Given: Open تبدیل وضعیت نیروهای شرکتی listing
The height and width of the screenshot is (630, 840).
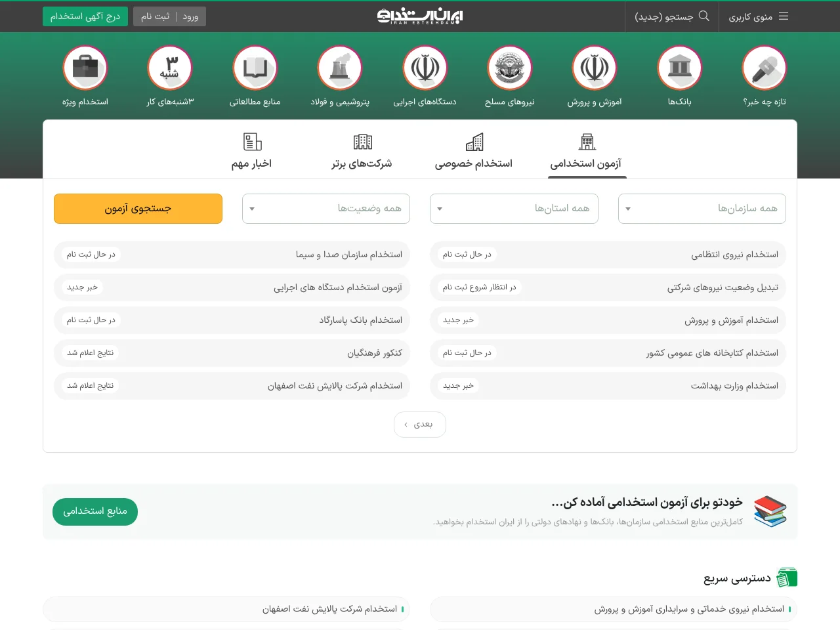Looking at the screenshot, I should click(608, 287).
